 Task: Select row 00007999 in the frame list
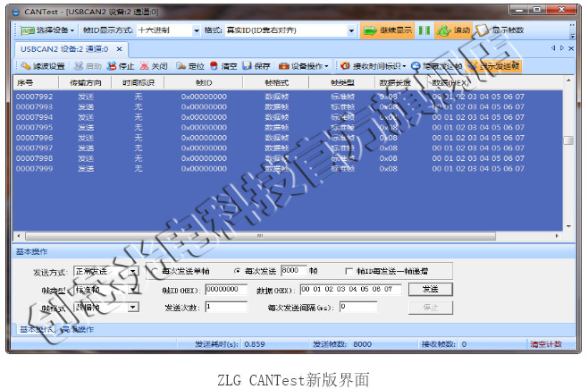click(288, 169)
